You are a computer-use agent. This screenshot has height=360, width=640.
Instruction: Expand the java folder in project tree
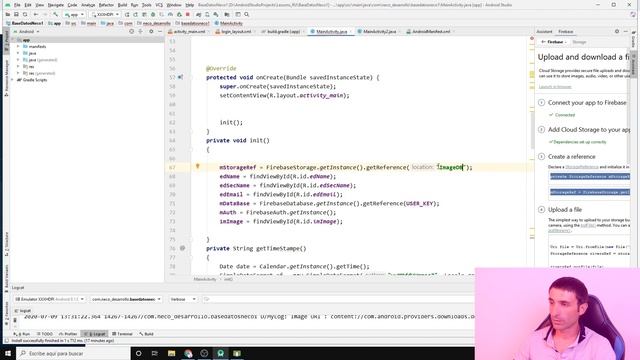pyautogui.click(x=18, y=53)
